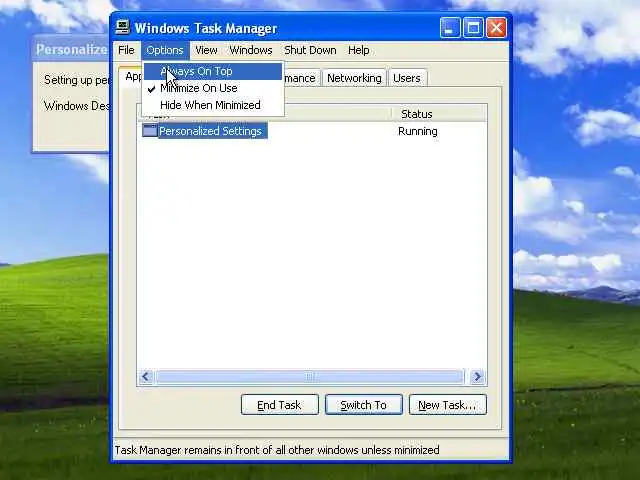This screenshot has width=640, height=480.
Task: Click the Status column header
Action: click(x=439, y=114)
